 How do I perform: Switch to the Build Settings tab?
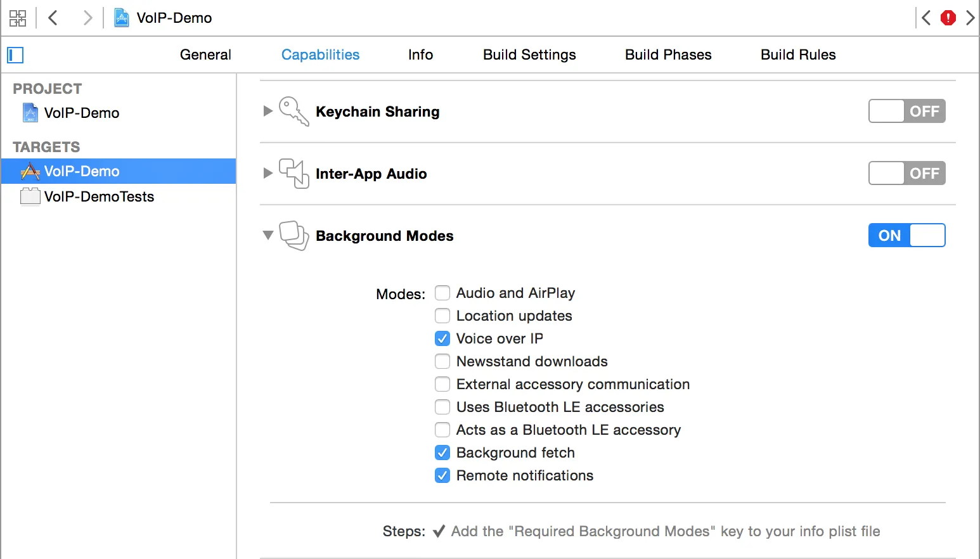pos(529,55)
